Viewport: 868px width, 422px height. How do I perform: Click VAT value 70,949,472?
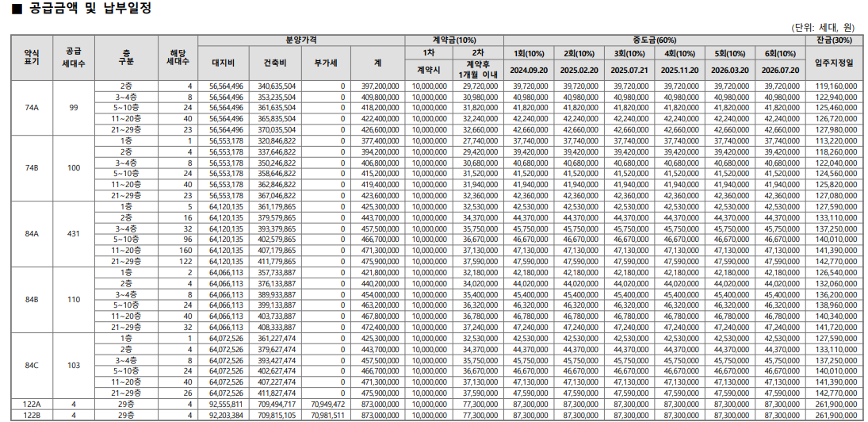click(x=329, y=405)
